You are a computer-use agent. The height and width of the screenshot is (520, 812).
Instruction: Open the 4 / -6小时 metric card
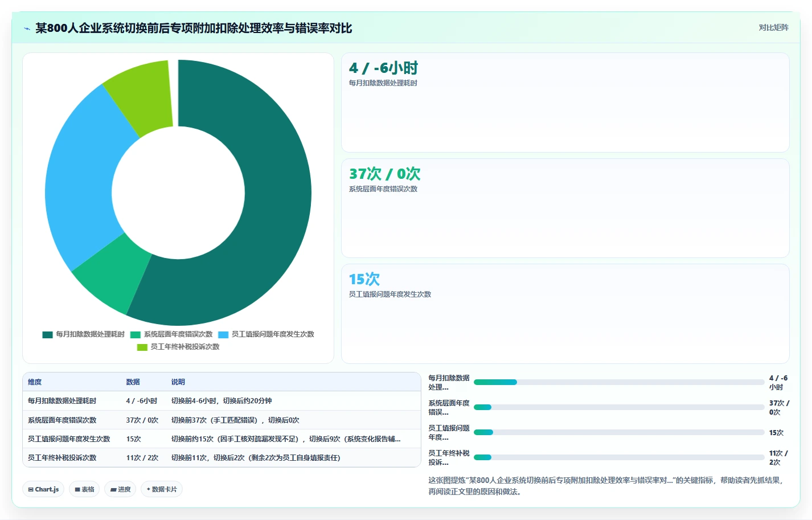click(565, 103)
